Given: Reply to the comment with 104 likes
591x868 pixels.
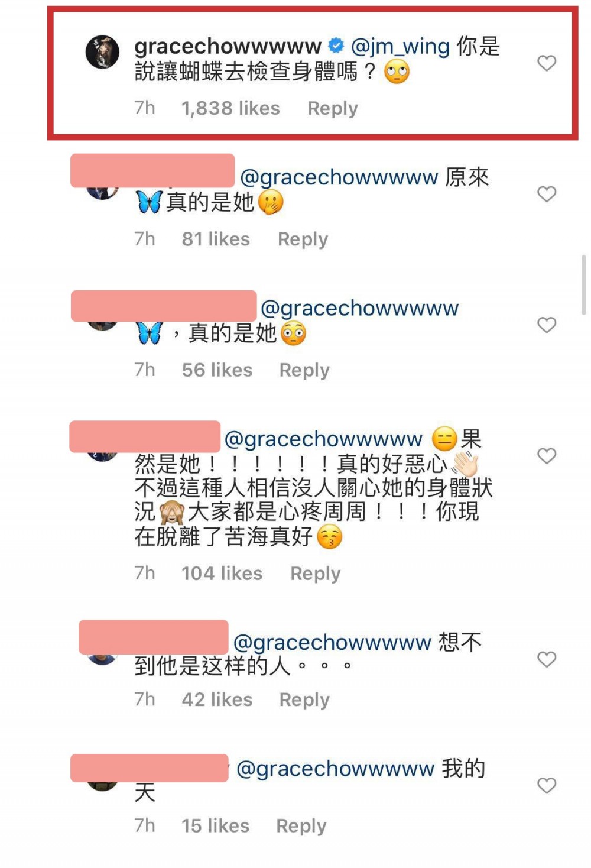Looking at the screenshot, I should 316,574.
